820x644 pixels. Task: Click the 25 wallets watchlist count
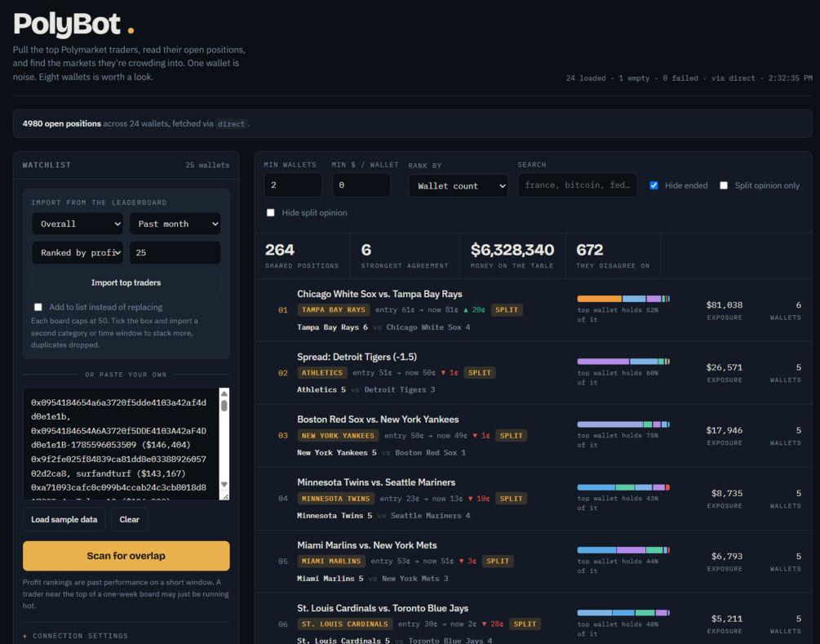207,166
